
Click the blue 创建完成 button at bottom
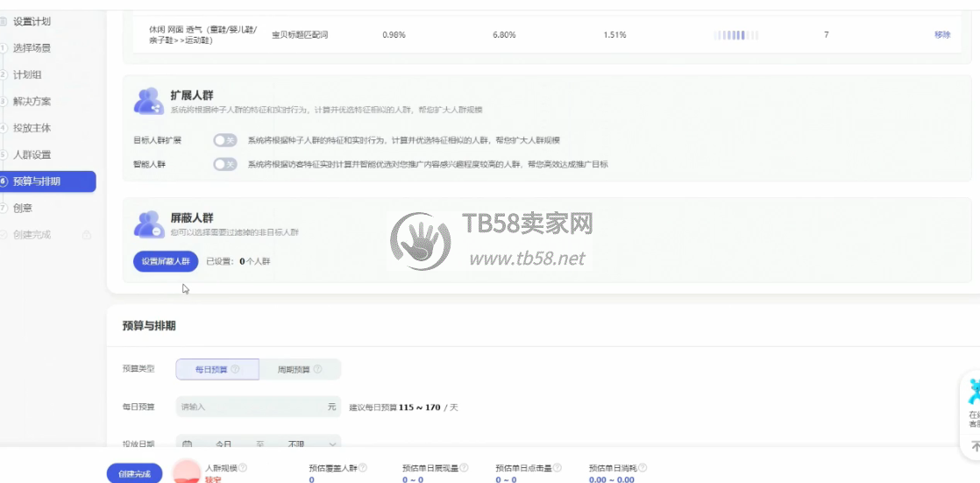pos(134,474)
